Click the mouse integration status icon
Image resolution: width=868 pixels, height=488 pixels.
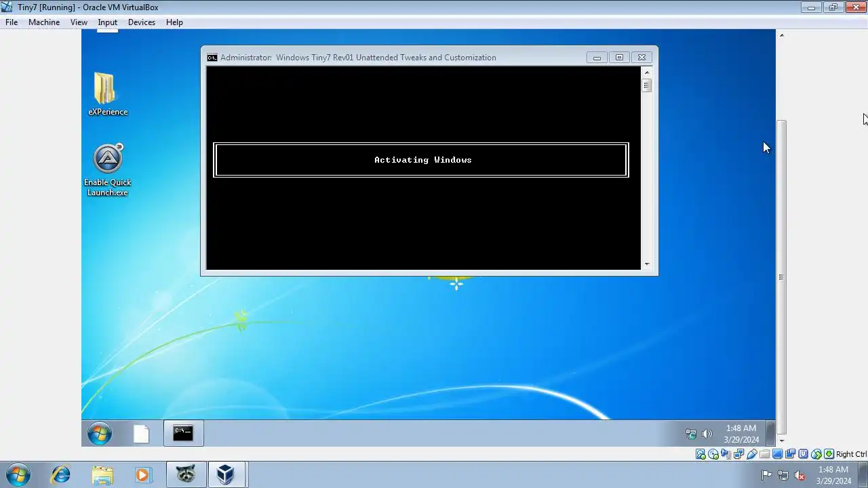(816, 454)
